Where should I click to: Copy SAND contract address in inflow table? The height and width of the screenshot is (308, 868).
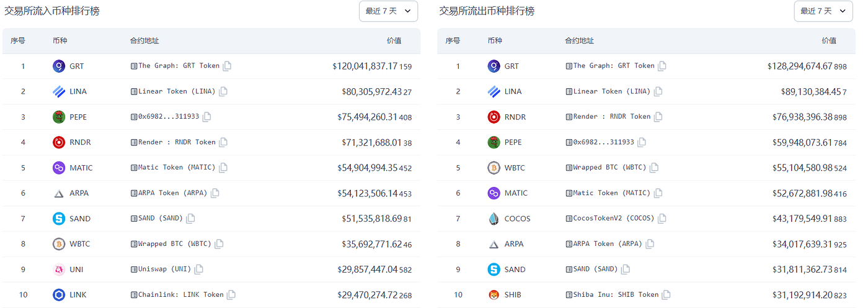pos(191,219)
